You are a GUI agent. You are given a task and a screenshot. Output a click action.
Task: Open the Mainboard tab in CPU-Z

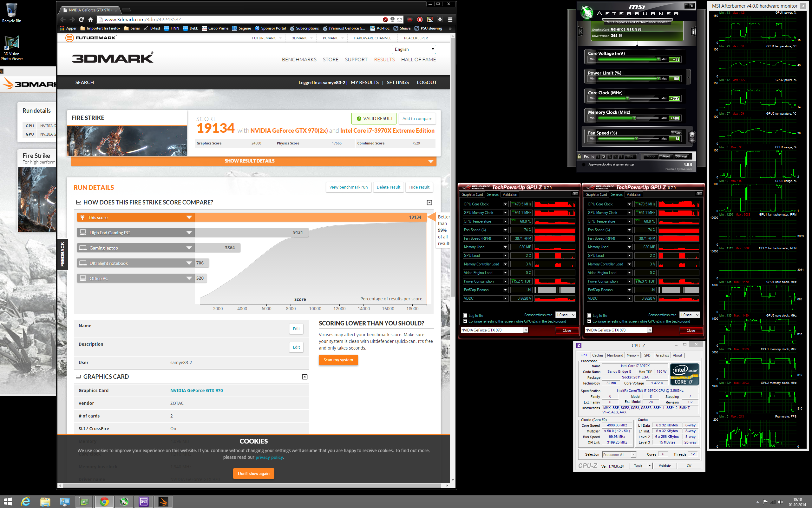615,355
